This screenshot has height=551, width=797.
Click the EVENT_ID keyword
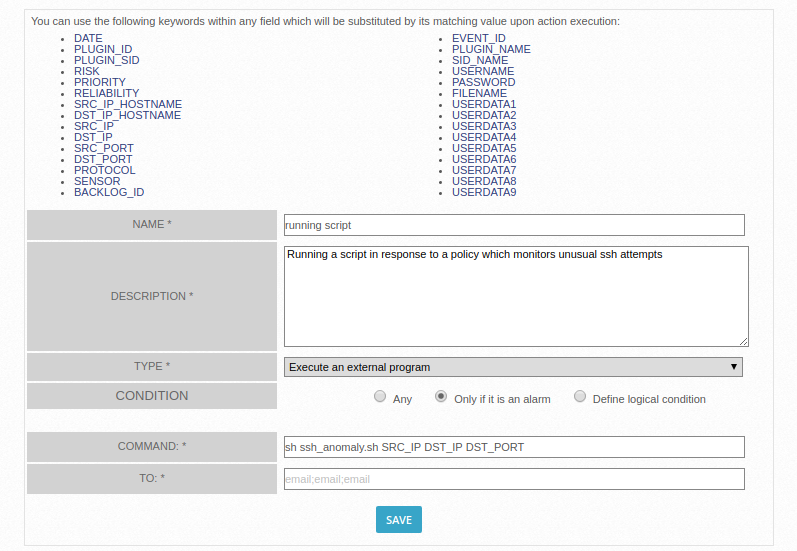tap(479, 38)
